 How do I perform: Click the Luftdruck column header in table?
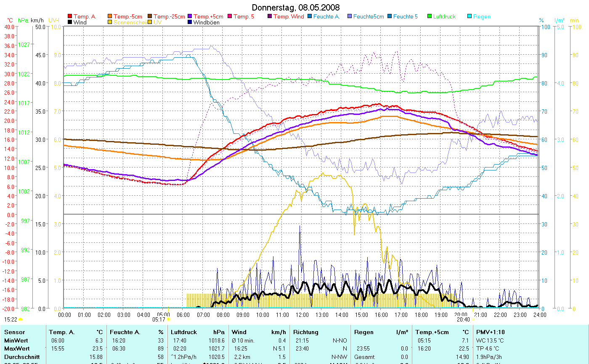(x=184, y=332)
